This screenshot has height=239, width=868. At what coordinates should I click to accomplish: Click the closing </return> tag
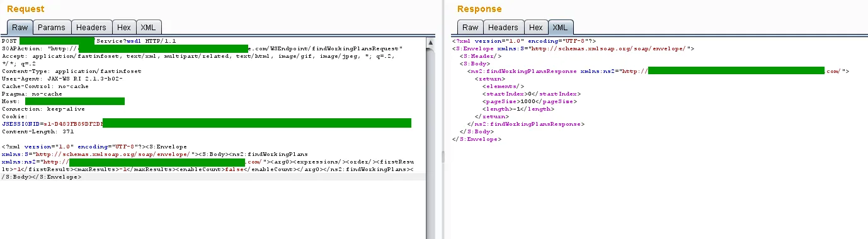click(491, 116)
